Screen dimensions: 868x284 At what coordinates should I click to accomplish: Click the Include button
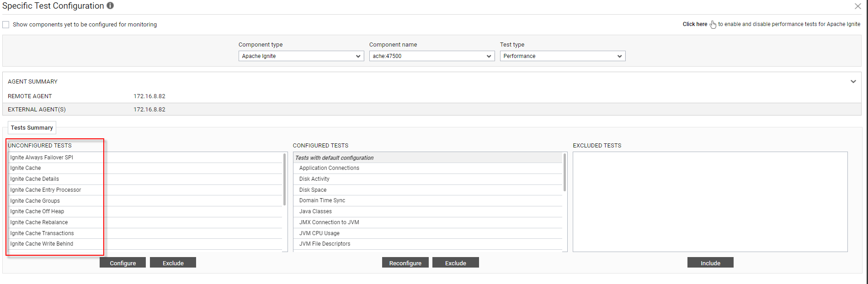pyautogui.click(x=710, y=263)
